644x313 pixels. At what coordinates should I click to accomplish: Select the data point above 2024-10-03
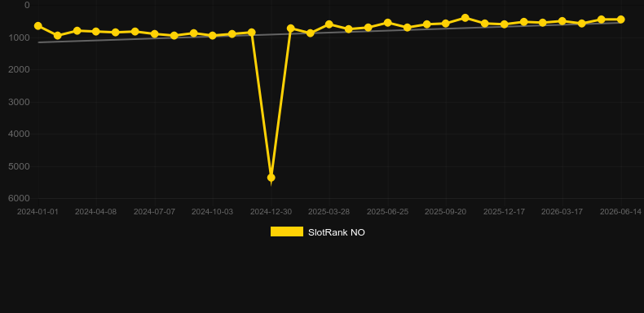(x=212, y=36)
